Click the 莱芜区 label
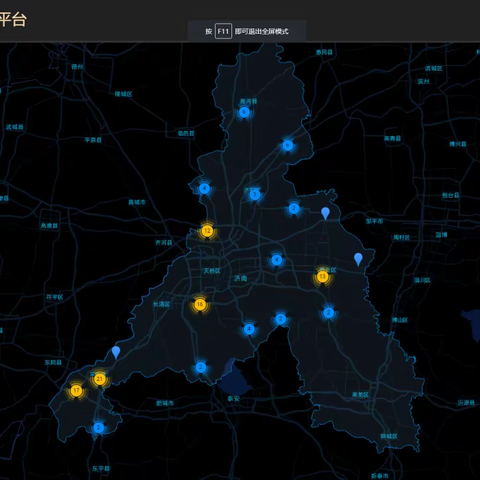 coord(360,395)
